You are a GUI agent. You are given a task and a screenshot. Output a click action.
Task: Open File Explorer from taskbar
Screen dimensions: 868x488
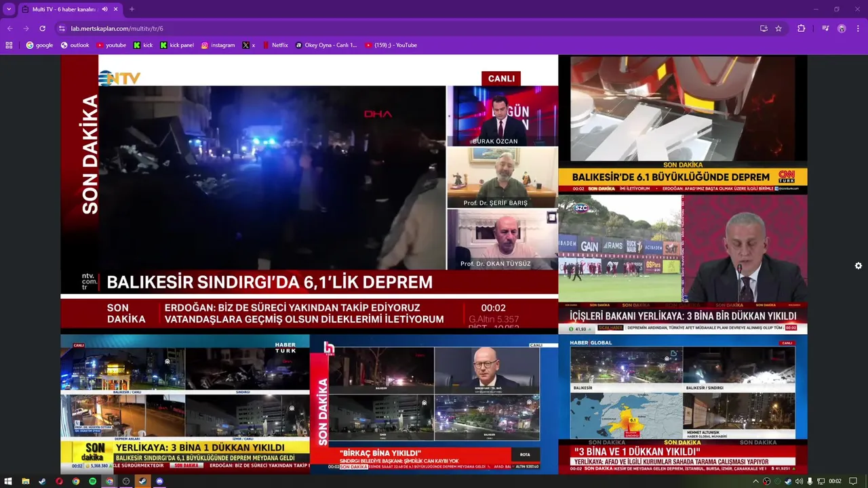tap(26, 481)
